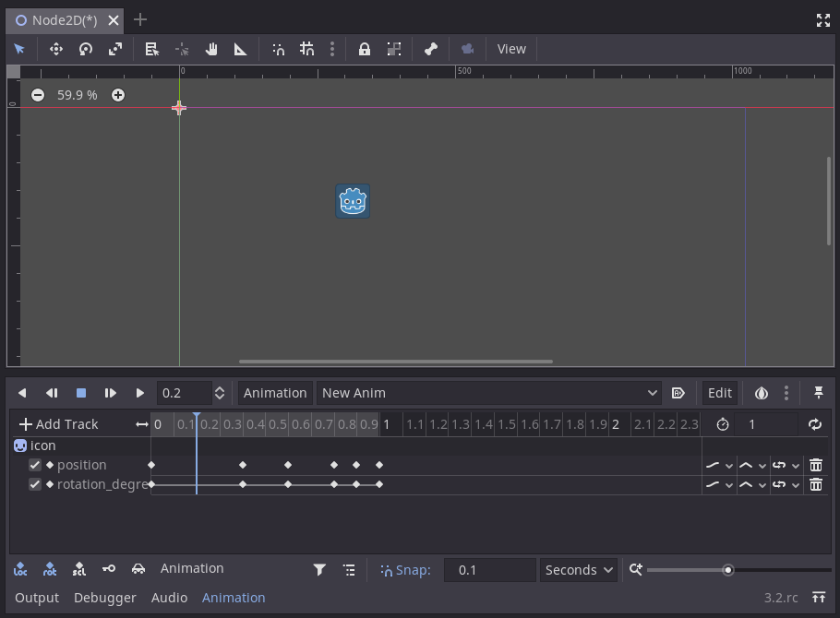
Task: Click Add Track button
Action: coord(58,424)
